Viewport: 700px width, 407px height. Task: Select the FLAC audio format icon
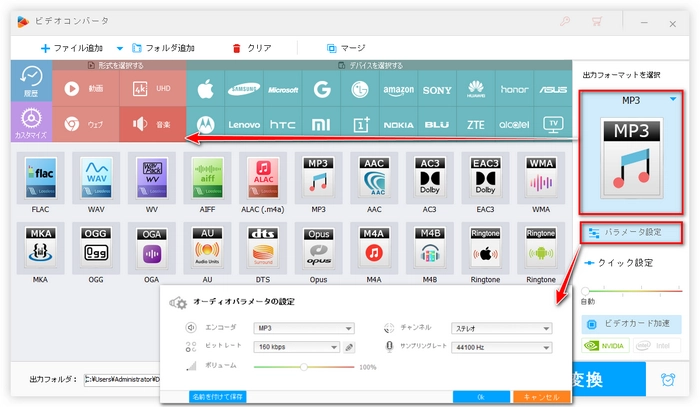coord(41,178)
